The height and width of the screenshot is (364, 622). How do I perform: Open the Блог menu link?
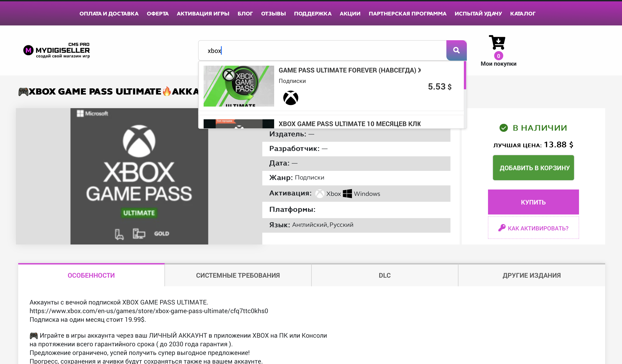tap(245, 14)
